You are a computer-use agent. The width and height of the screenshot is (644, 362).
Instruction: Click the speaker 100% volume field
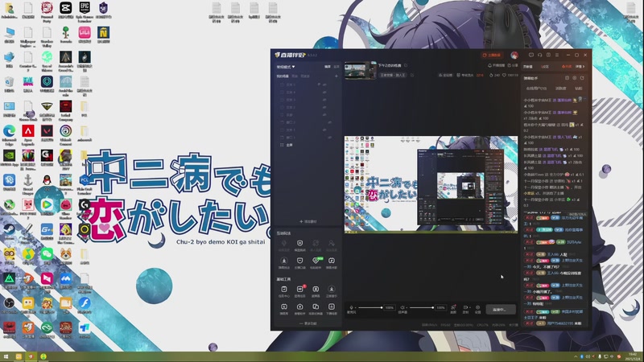point(440,307)
